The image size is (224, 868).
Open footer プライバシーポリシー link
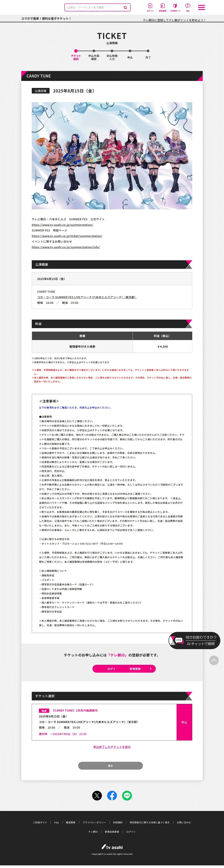(x=94, y=822)
